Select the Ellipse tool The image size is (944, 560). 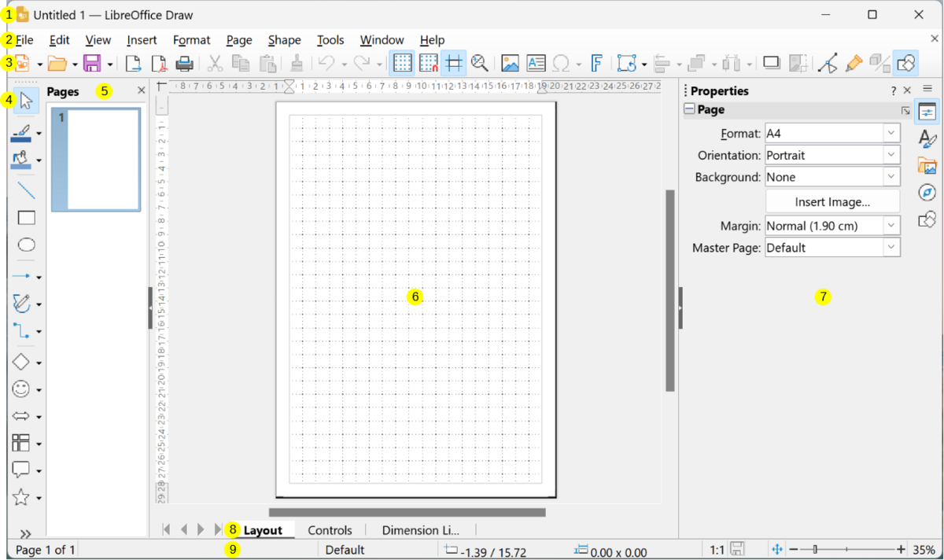pyautogui.click(x=25, y=245)
